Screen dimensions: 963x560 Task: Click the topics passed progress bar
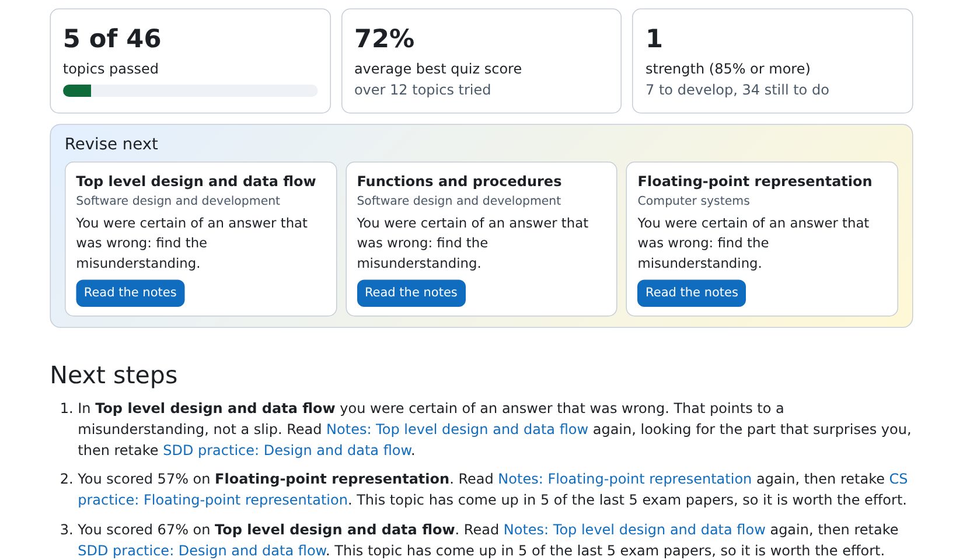[190, 90]
